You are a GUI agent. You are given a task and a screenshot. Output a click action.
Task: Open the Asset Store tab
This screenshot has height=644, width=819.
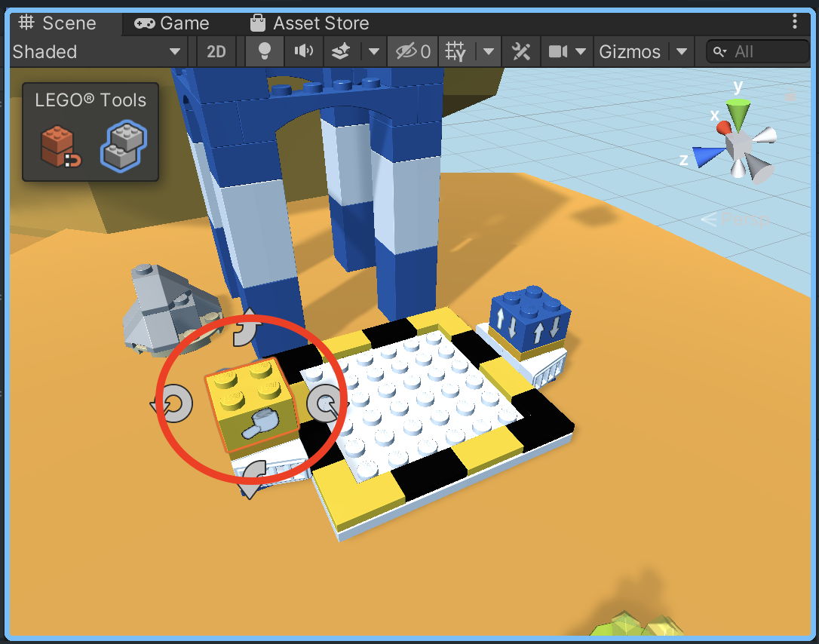(x=310, y=23)
